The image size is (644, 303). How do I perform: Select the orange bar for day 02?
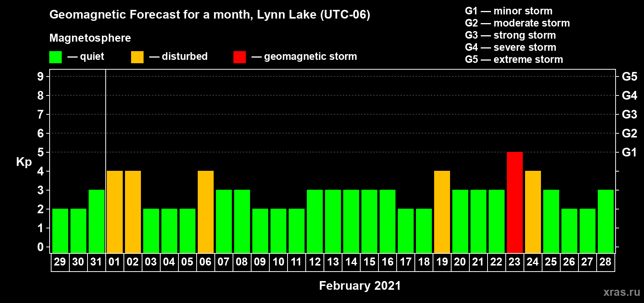(133, 212)
